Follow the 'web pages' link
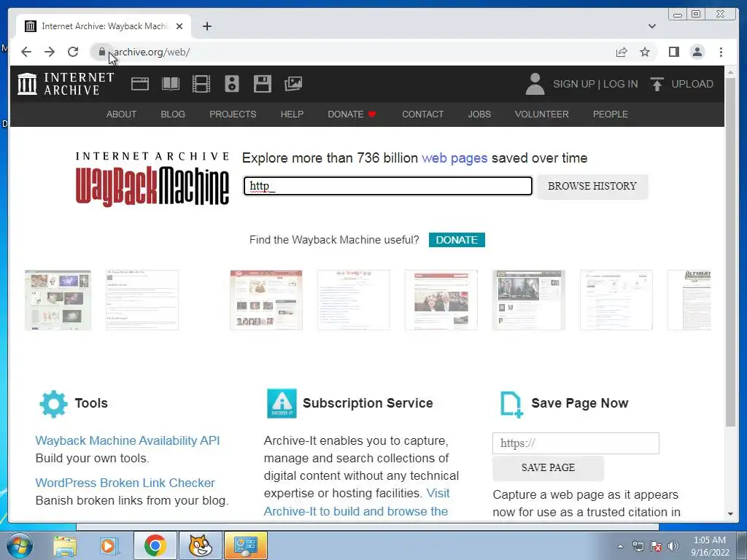747x560 pixels. coord(454,158)
